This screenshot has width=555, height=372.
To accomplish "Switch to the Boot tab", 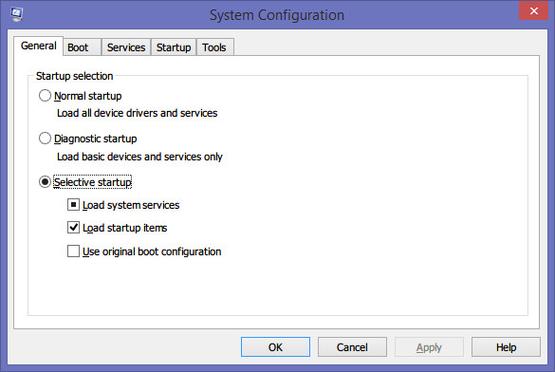I will 78,47.
